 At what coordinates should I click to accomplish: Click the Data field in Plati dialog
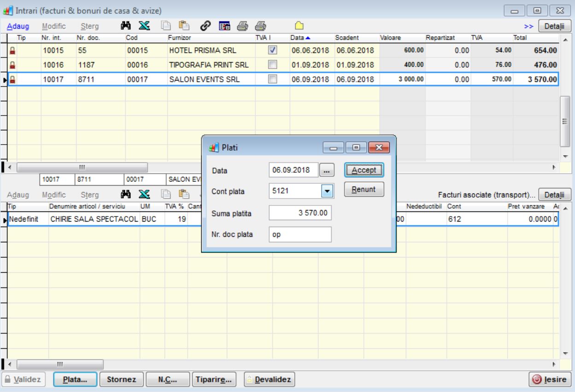click(x=293, y=170)
